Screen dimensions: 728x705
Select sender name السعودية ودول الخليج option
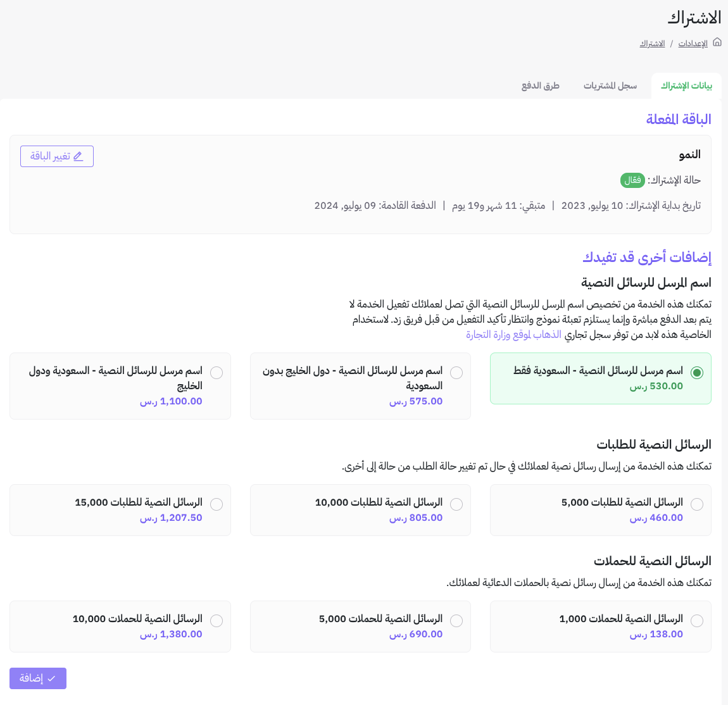tap(217, 373)
